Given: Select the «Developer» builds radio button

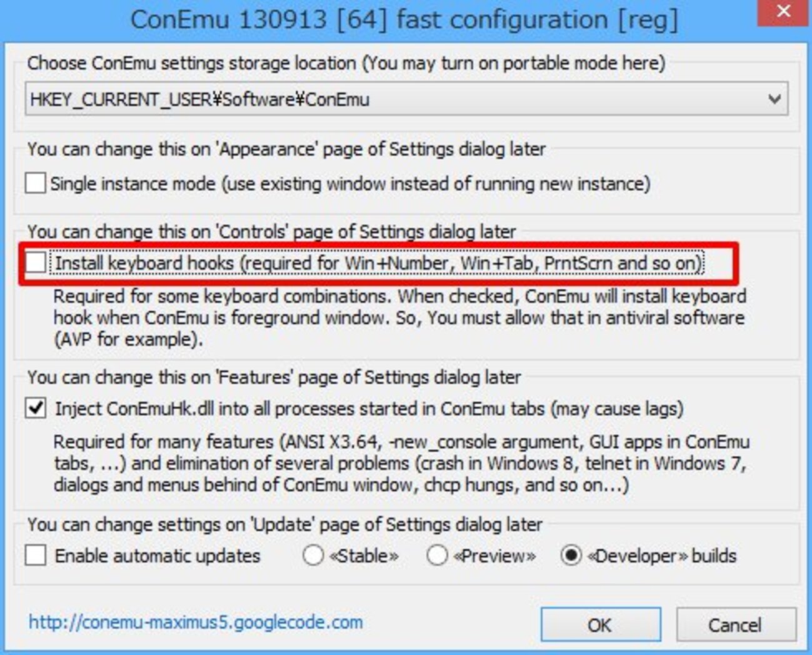Looking at the screenshot, I should point(571,556).
